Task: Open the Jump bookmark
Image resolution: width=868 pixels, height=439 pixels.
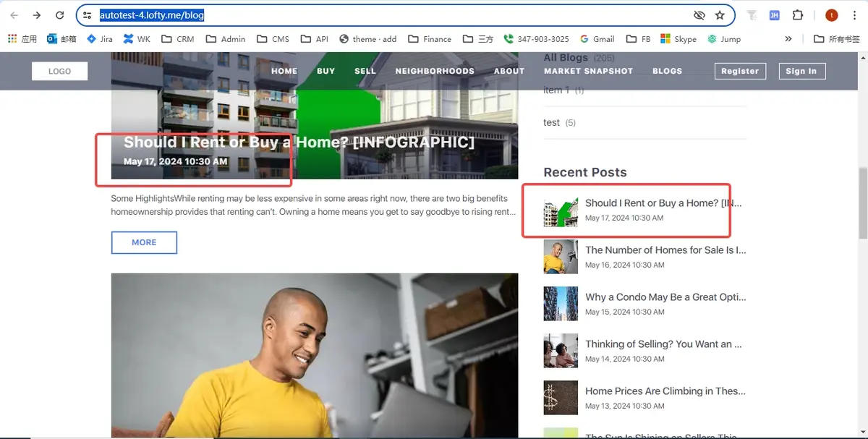Action: 724,39
